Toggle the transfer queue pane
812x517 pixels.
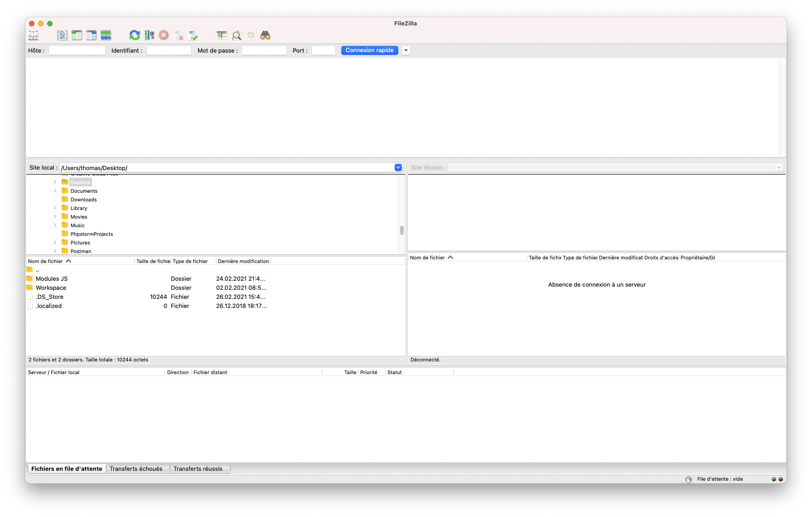coord(106,35)
